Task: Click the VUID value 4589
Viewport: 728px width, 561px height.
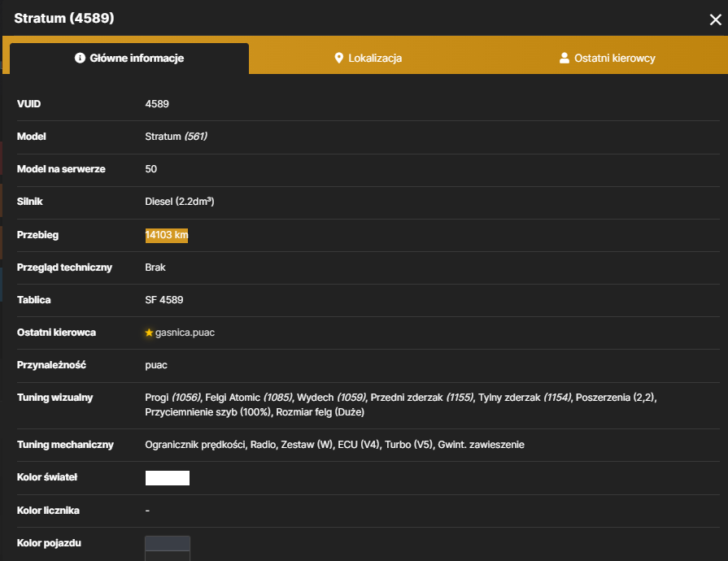Action: pos(157,104)
